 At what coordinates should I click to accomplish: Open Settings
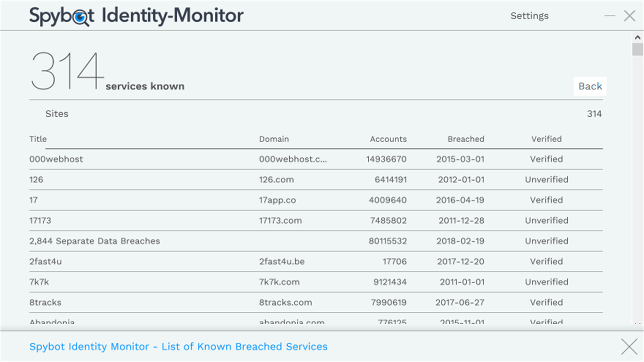click(529, 16)
